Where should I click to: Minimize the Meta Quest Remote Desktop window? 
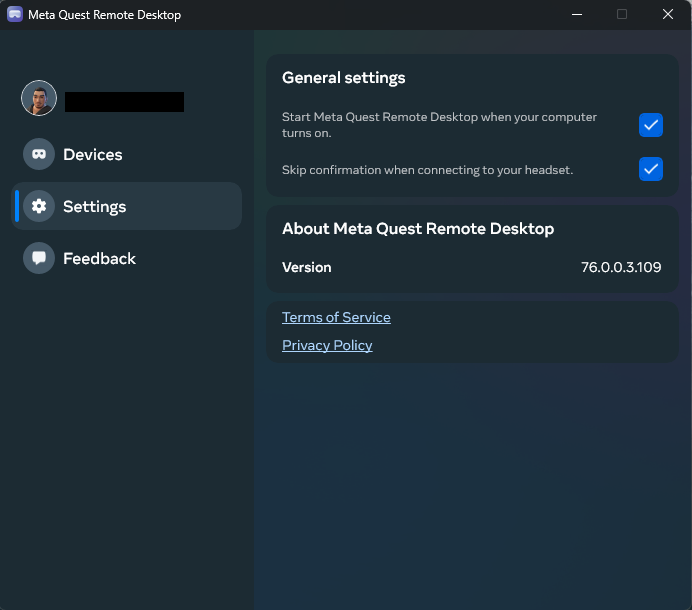coord(577,15)
